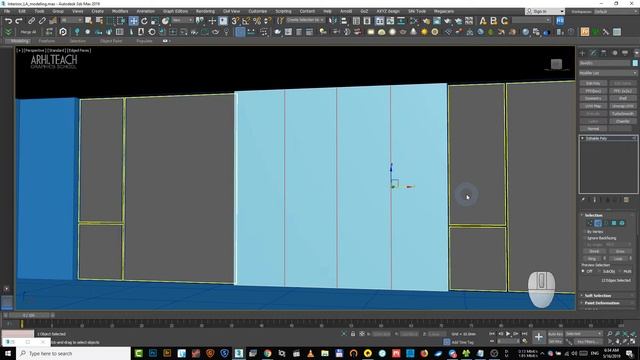Choose the Unlink Selection tool
Screen dimensions: 640x360
[42, 21]
